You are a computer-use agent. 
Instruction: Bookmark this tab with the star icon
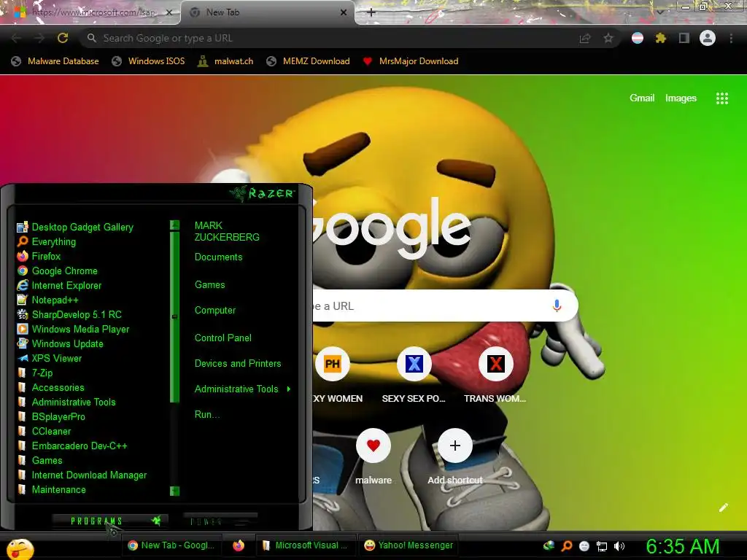click(x=608, y=38)
